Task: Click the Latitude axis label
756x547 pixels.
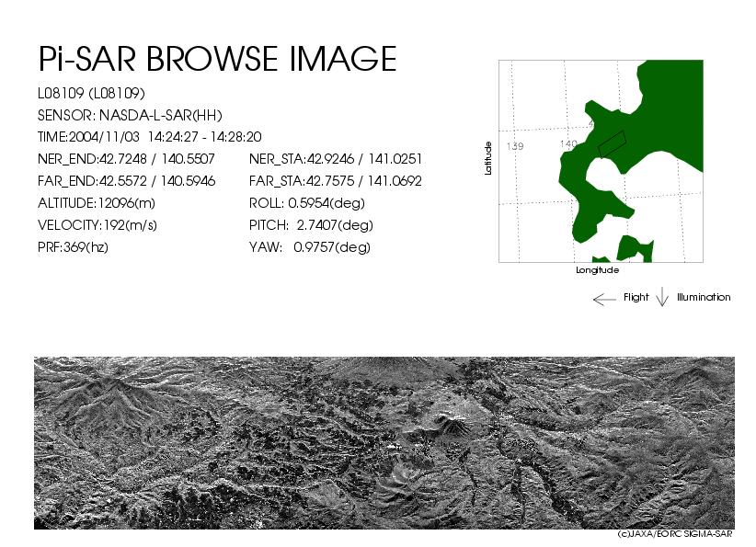Action: coord(488,158)
